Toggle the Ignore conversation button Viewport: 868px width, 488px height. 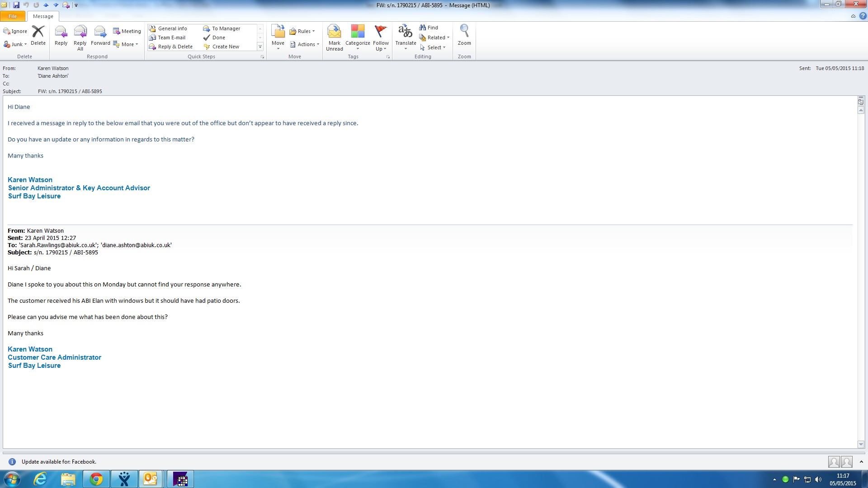tap(15, 31)
